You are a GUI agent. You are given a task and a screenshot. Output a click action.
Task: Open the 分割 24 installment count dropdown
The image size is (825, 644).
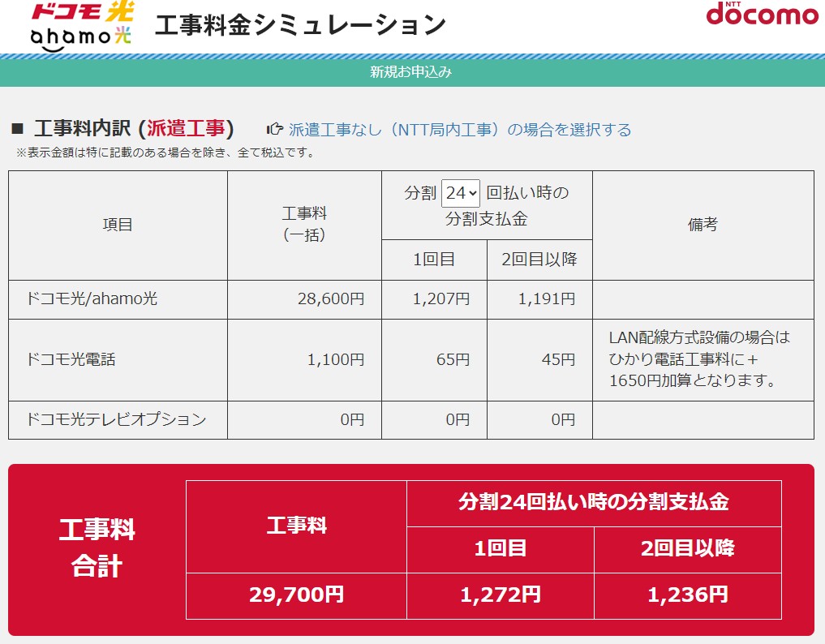click(461, 193)
